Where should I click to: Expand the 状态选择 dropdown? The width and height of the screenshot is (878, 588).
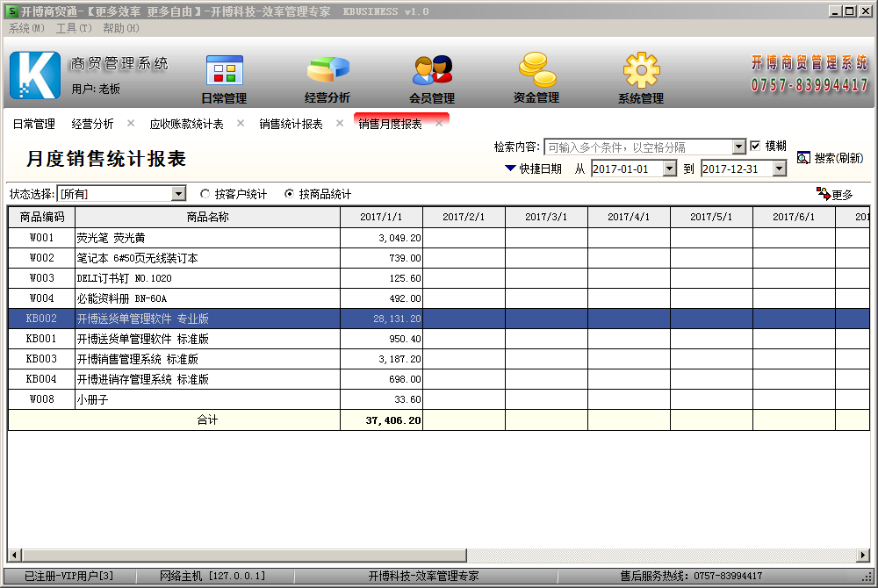pyautogui.click(x=178, y=194)
